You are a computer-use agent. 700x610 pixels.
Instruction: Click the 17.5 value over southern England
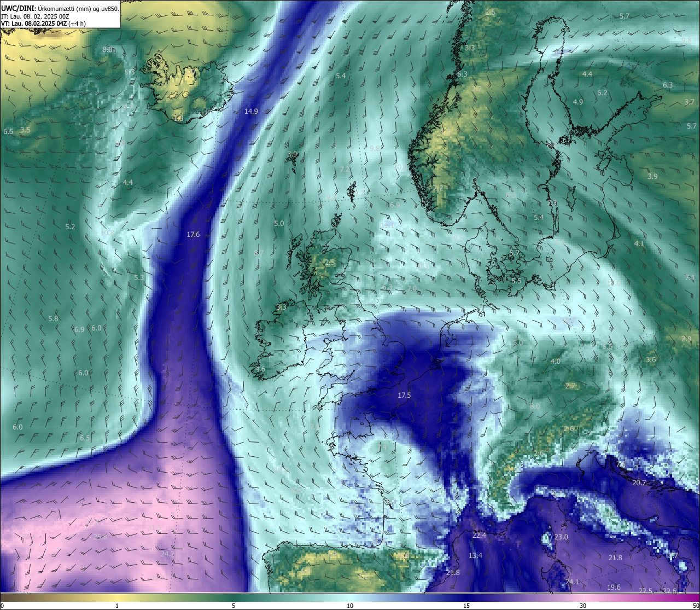click(x=404, y=395)
